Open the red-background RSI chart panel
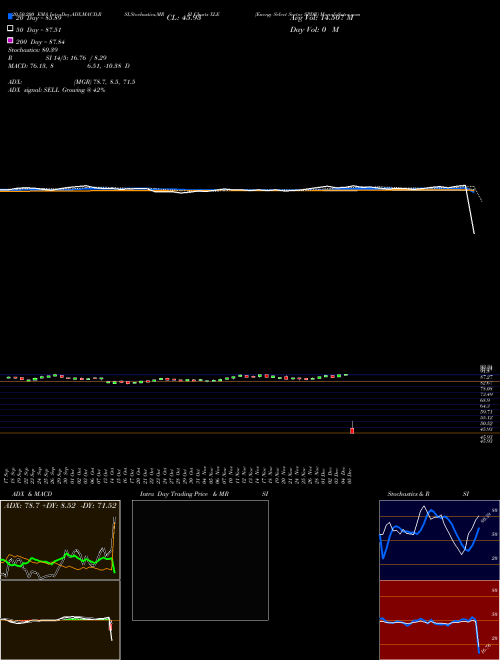The height and width of the screenshot is (660, 500). click(x=439, y=620)
